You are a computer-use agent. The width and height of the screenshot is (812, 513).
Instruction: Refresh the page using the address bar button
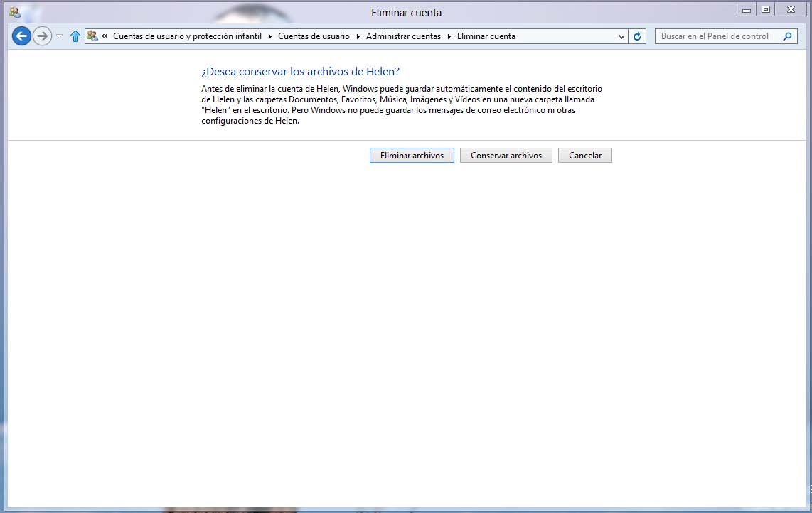637,36
